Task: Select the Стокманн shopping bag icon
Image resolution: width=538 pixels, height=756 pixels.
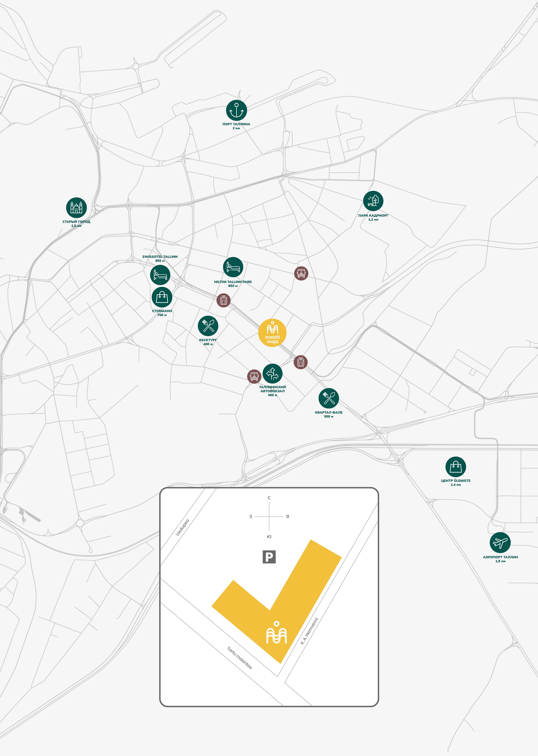Action: (x=162, y=297)
